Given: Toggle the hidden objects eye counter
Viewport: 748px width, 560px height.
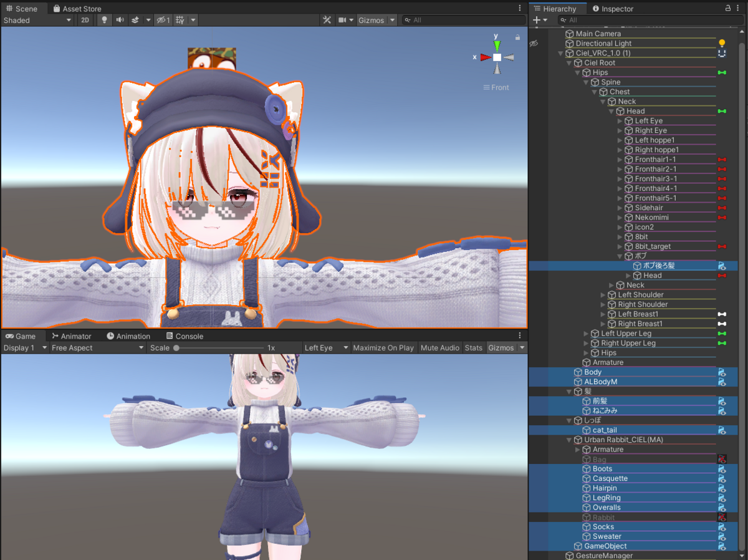Looking at the screenshot, I should [161, 20].
